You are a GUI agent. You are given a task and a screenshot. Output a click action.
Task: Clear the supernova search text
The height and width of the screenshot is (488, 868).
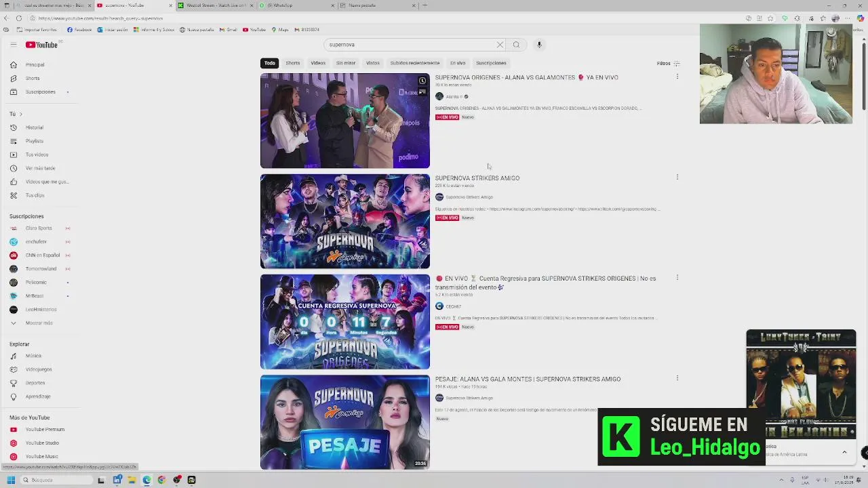(500, 45)
